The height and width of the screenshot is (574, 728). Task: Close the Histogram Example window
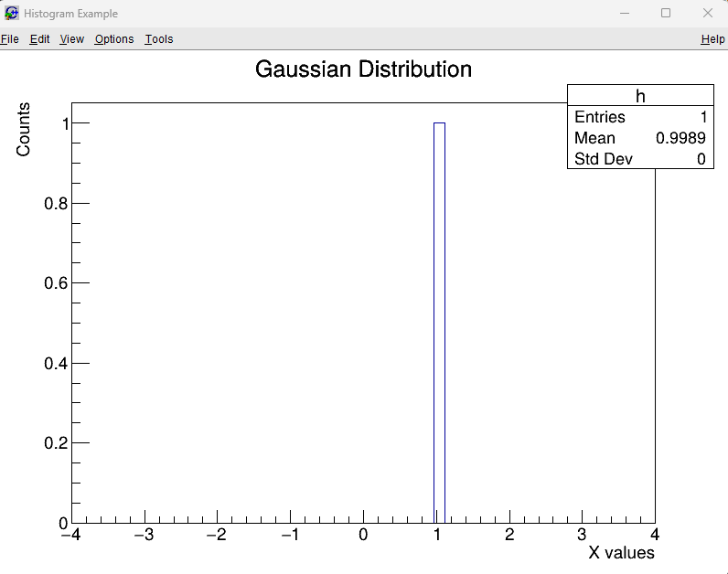pyautogui.click(x=707, y=13)
